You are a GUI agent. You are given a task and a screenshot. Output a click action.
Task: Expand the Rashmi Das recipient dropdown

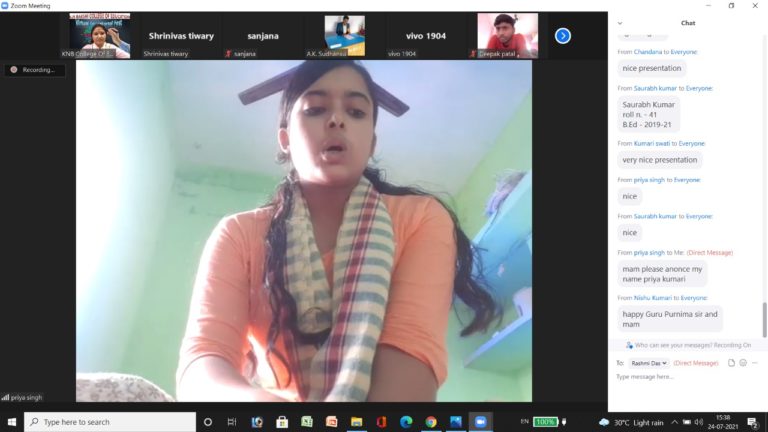649,363
